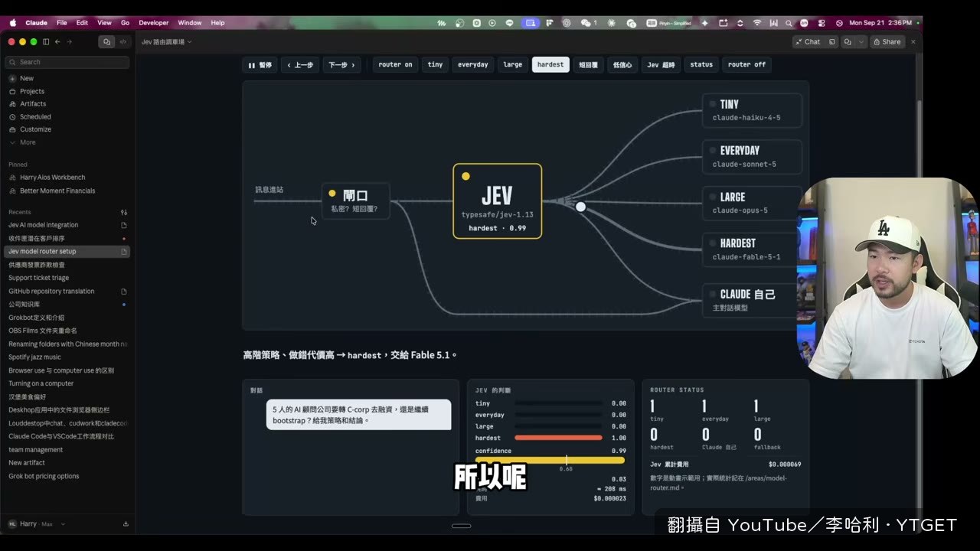Click the LARGE claude-opus-5 node
980x551 pixels.
(x=752, y=203)
